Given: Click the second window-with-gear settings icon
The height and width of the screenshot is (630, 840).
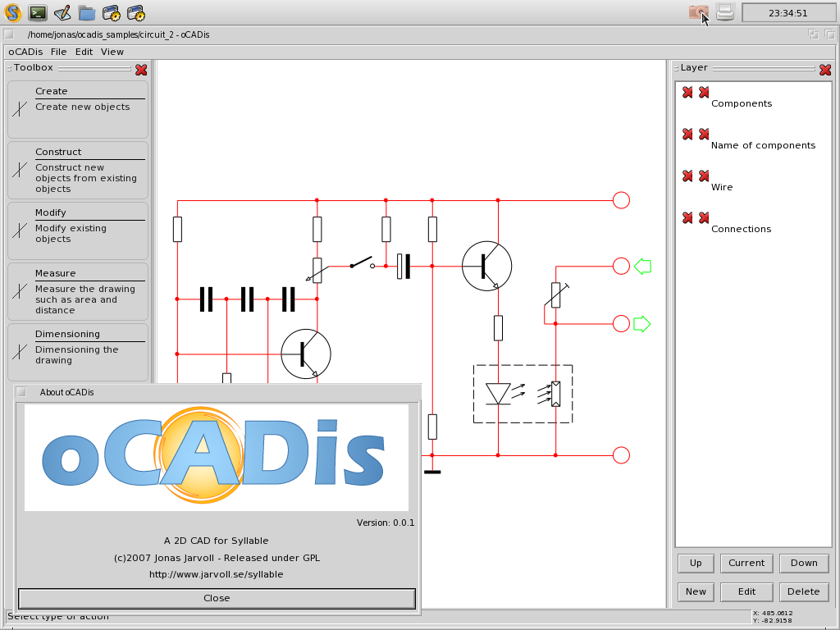Looking at the screenshot, I should (136, 13).
